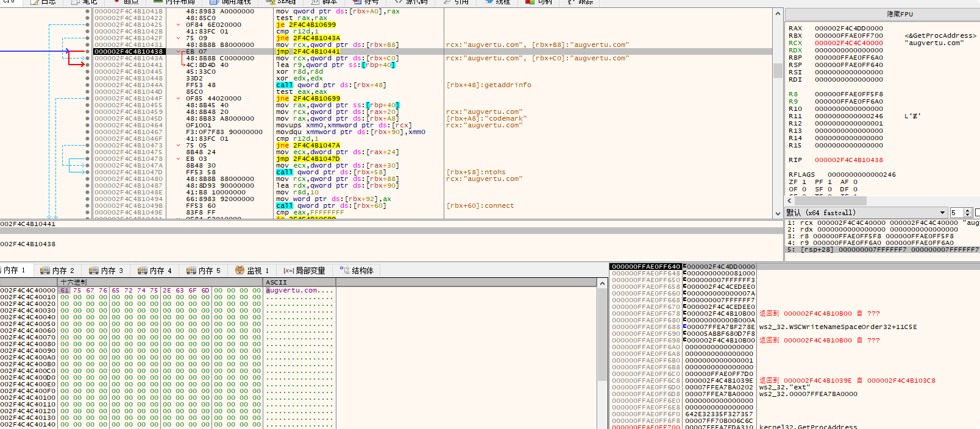
Task: Toggle breakpoint bullet at address 000002F4C4B1049B
Action: click(87, 205)
